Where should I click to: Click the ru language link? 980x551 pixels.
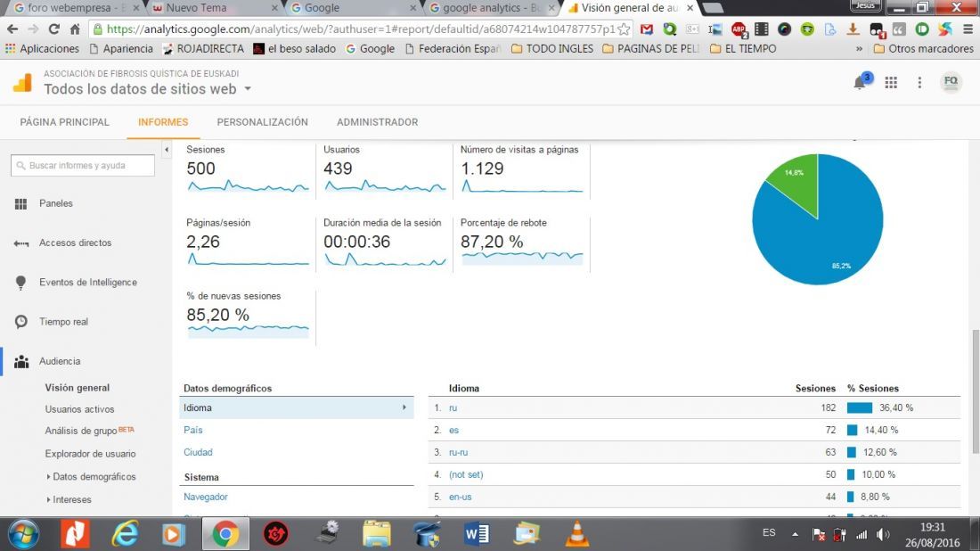[x=453, y=407]
